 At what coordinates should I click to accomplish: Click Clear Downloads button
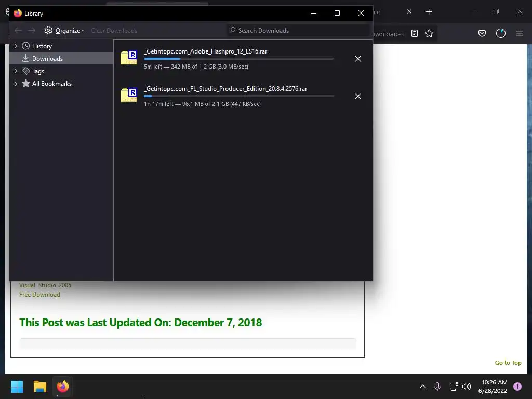click(114, 31)
